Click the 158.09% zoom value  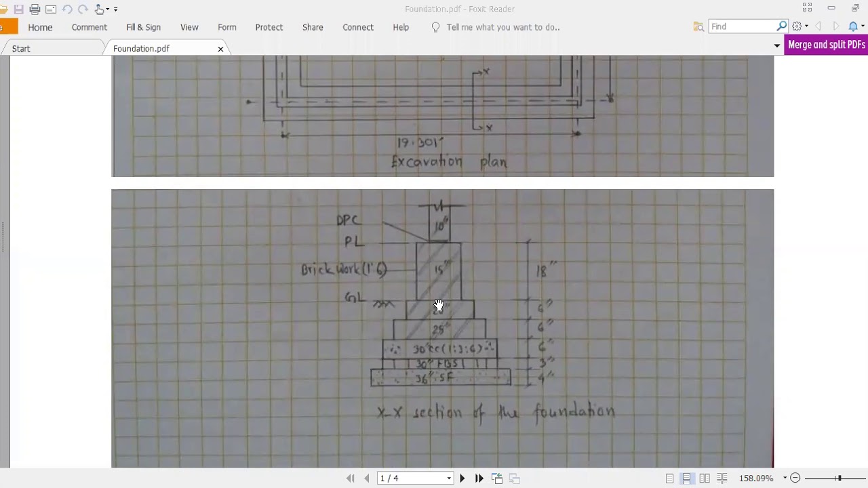click(x=756, y=479)
